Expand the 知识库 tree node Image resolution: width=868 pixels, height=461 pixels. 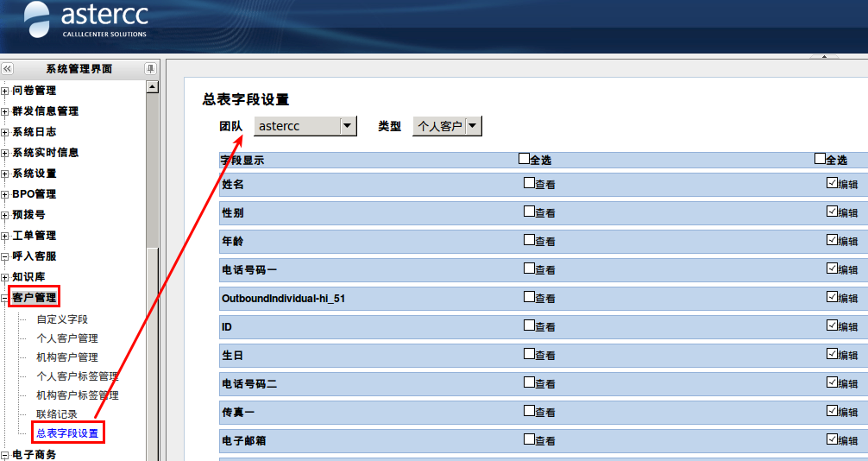[5, 277]
